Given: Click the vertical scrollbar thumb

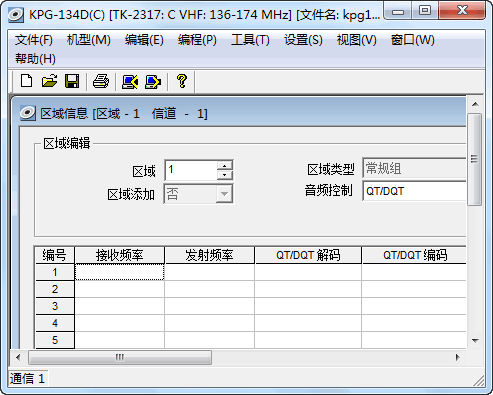Looking at the screenshot, I should click(x=475, y=159).
